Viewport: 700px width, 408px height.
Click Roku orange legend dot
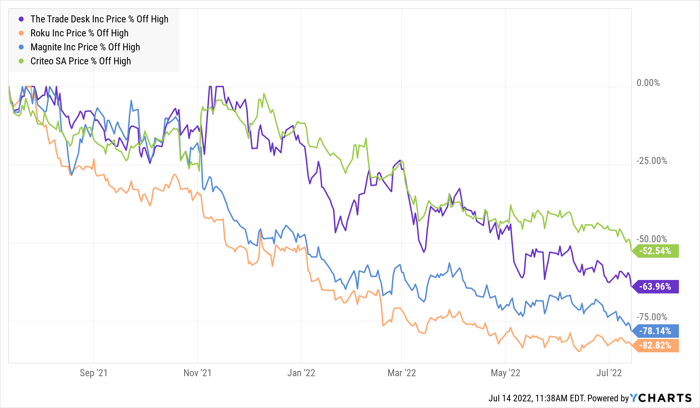(22, 32)
